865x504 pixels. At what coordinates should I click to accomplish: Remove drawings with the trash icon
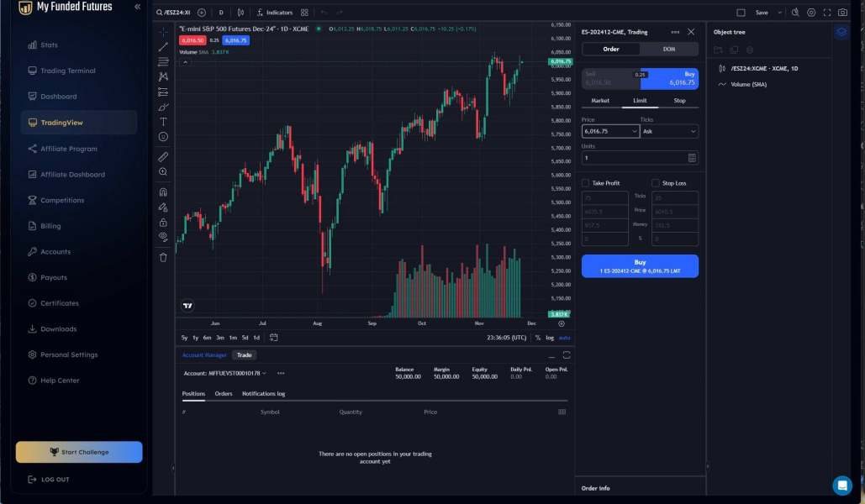coord(163,258)
